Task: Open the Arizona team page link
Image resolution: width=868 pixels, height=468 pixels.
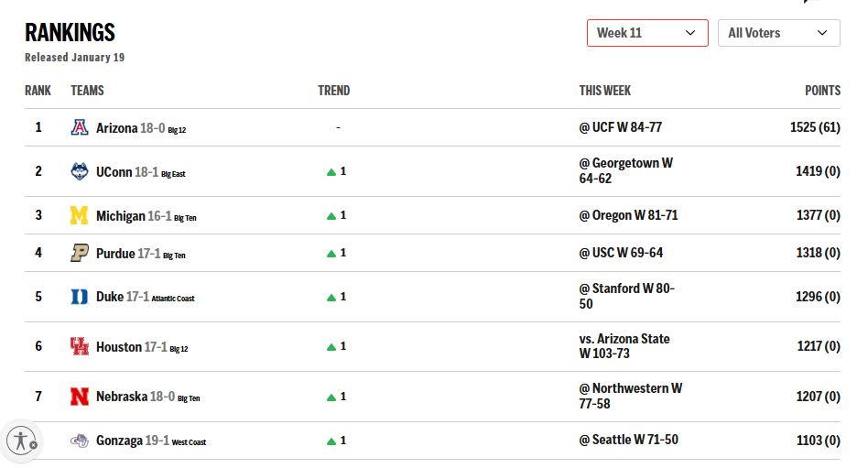Action: click(116, 128)
